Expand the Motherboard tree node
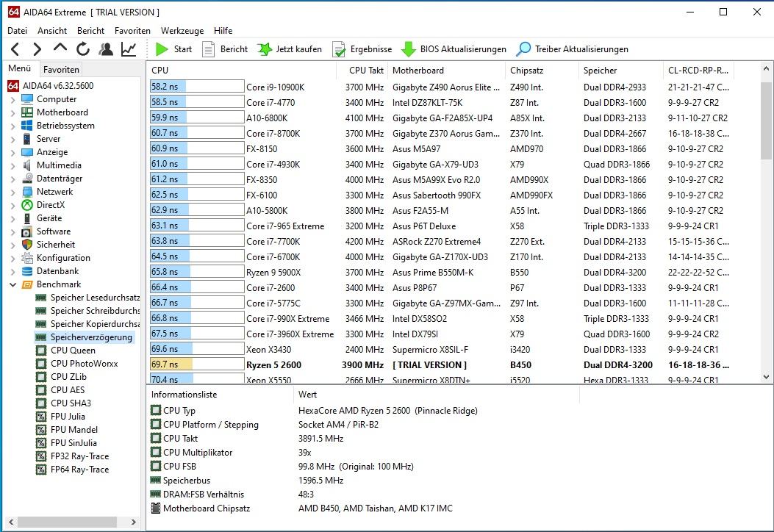 12,113
